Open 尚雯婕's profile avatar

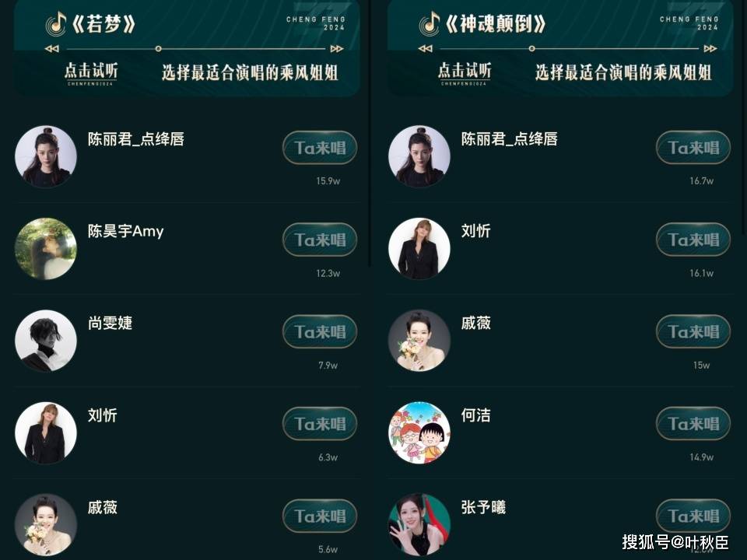[46, 341]
